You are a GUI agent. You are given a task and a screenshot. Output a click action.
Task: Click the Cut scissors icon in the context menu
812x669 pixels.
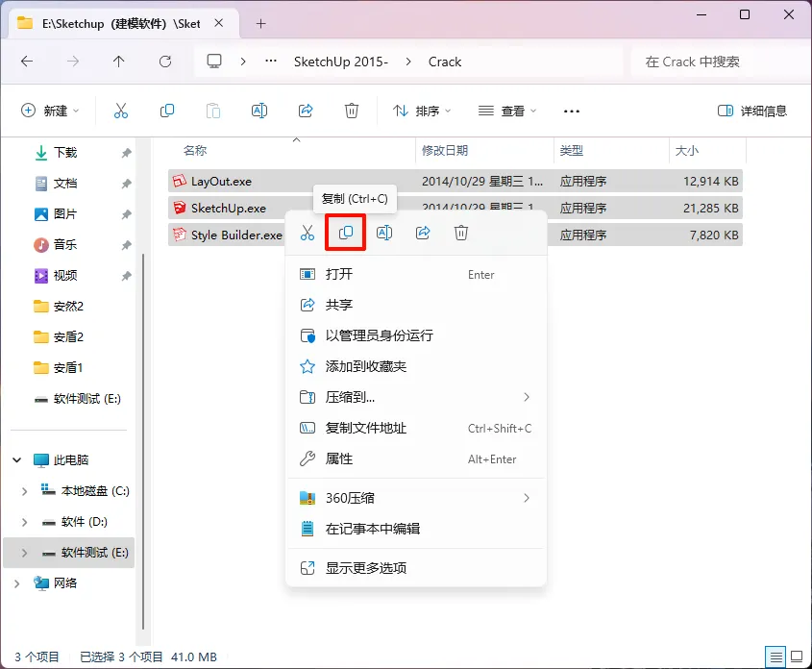tap(308, 233)
